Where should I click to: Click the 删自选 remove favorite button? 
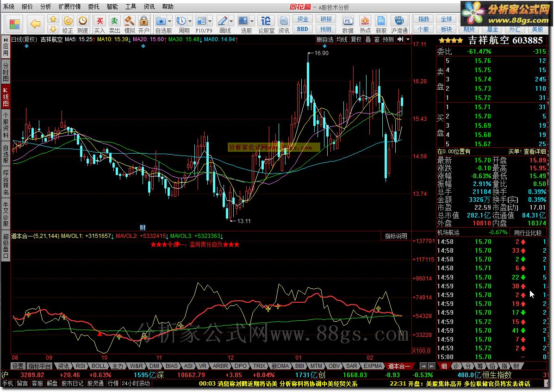325,39
